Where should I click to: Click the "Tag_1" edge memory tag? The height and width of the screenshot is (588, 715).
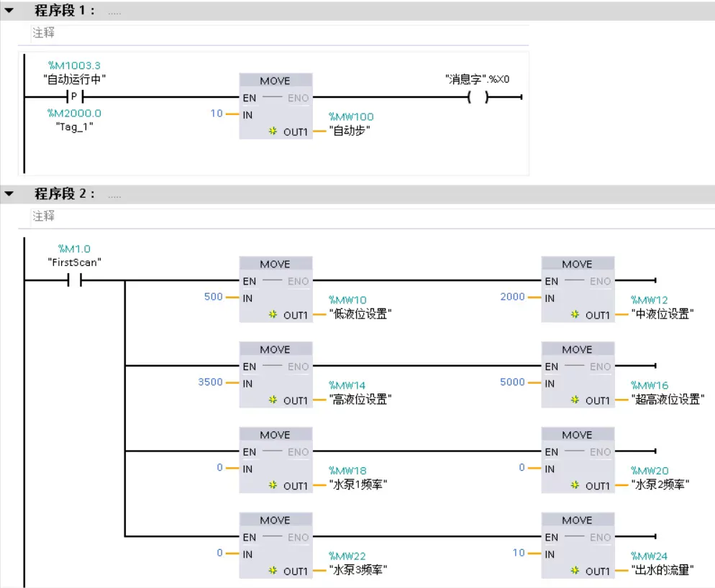click(x=74, y=126)
